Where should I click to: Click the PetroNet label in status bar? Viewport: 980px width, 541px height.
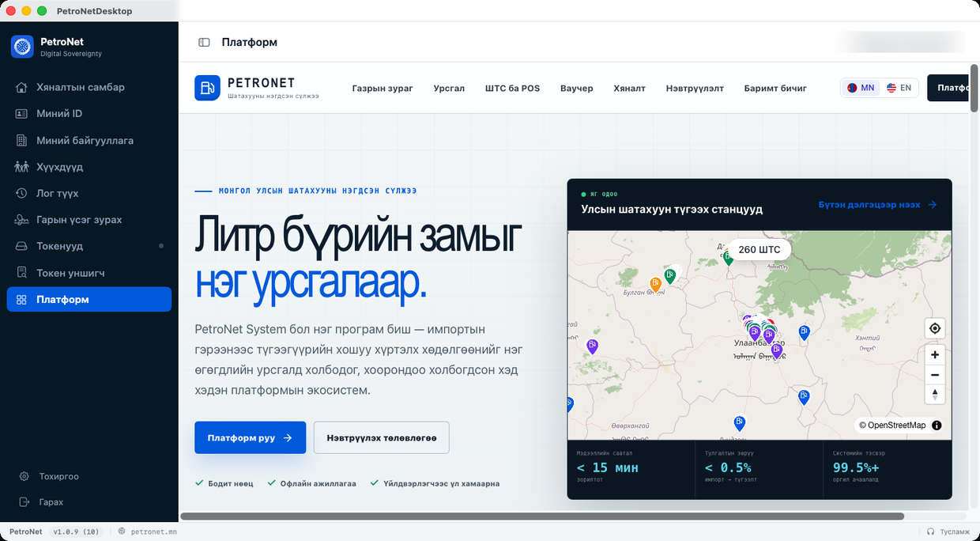pos(26,532)
